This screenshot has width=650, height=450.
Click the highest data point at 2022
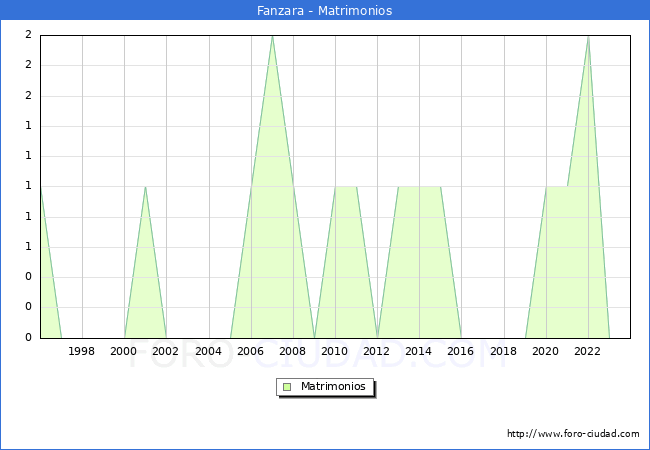(588, 36)
